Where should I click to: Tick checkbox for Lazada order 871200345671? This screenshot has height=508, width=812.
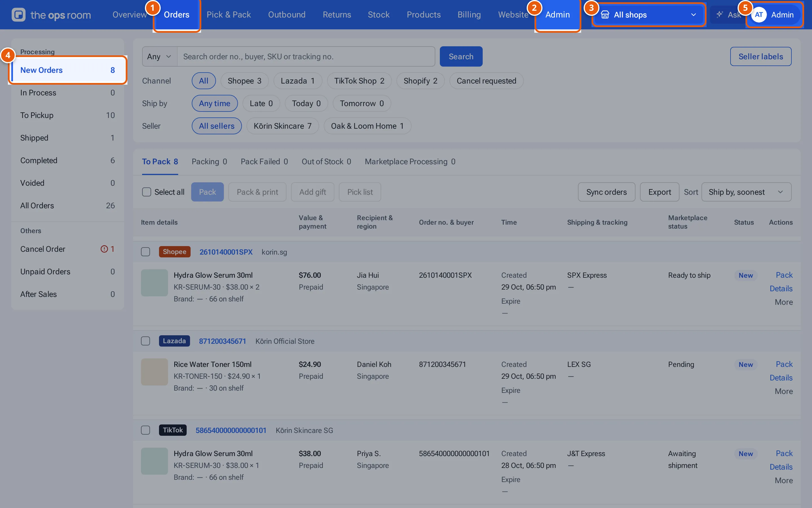click(x=145, y=341)
